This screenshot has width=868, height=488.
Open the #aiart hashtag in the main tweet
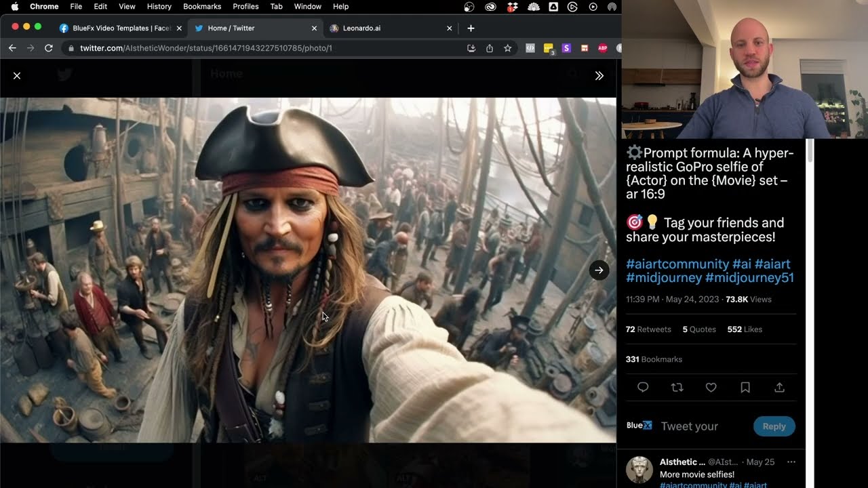772,264
